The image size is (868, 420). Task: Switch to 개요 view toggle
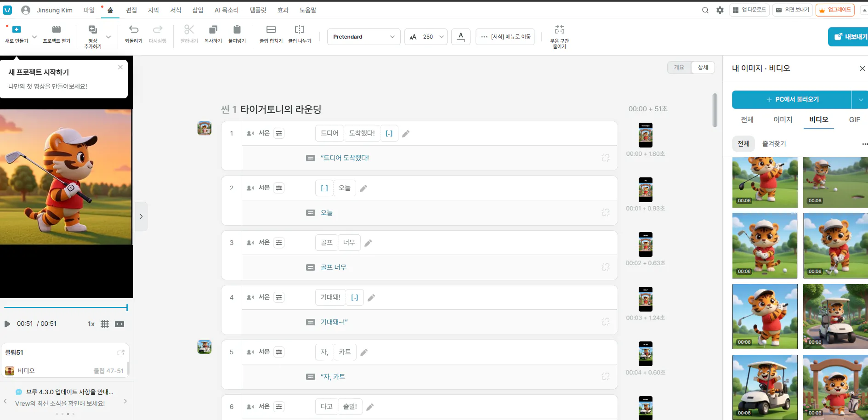[679, 68]
